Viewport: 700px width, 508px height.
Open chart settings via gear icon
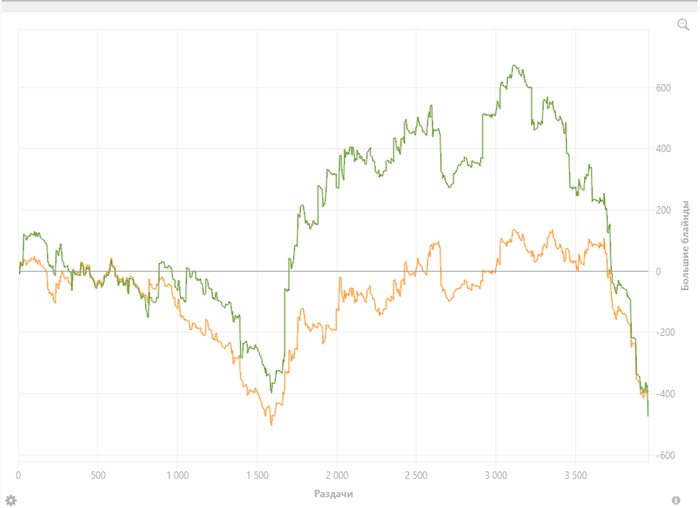pos(11,499)
